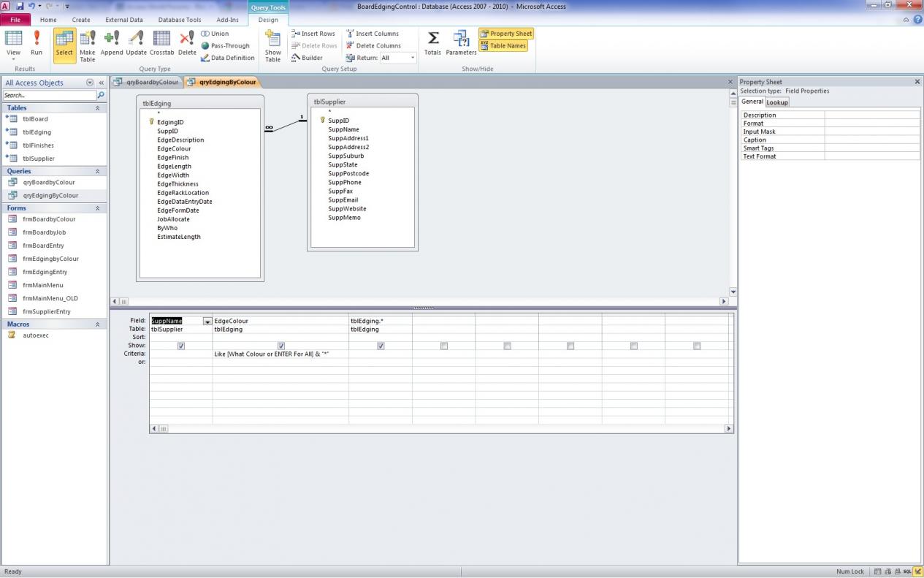Uncheck Show box for EdgeColour column

(281, 346)
